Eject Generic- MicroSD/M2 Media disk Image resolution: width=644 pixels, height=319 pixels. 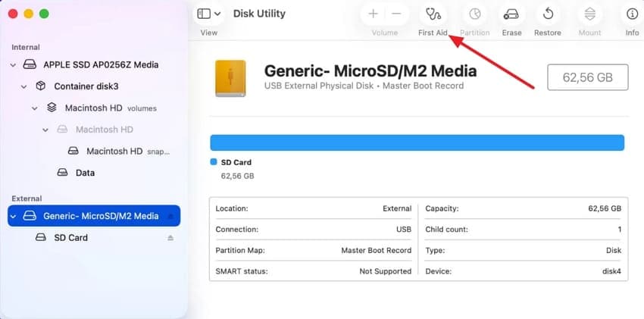pyautogui.click(x=170, y=217)
